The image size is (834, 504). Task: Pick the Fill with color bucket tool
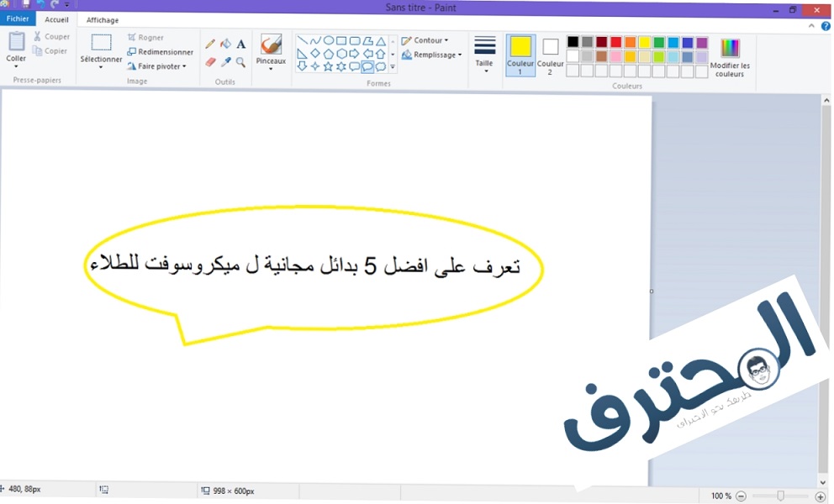point(225,44)
